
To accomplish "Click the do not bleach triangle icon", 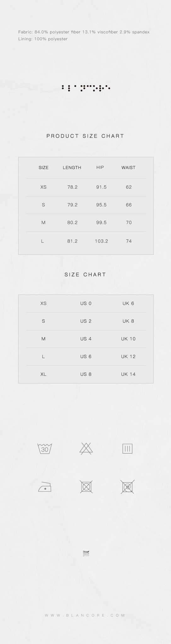I will 86,448.
